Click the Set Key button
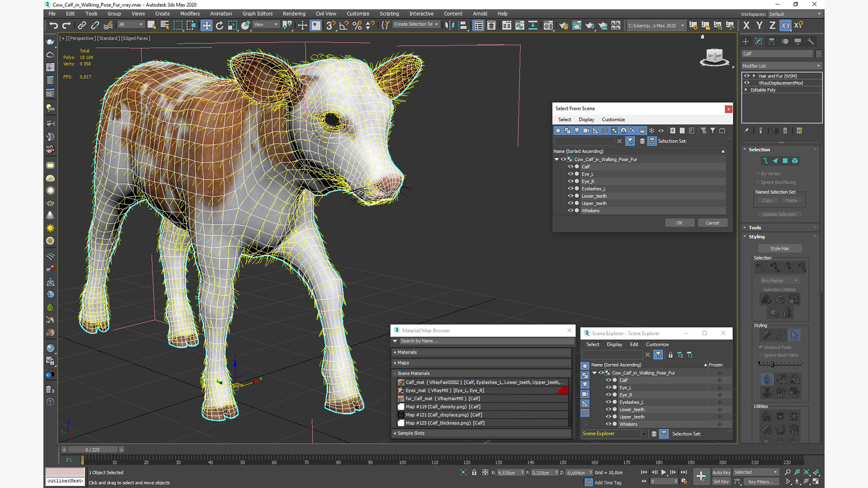 (x=721, y=482)
